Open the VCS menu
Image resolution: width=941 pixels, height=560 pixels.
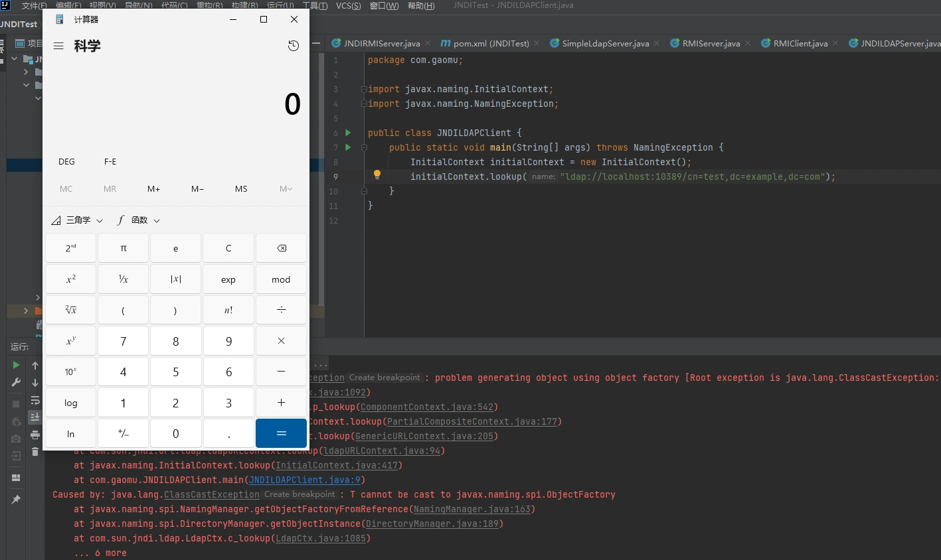(x=348, y=5)
